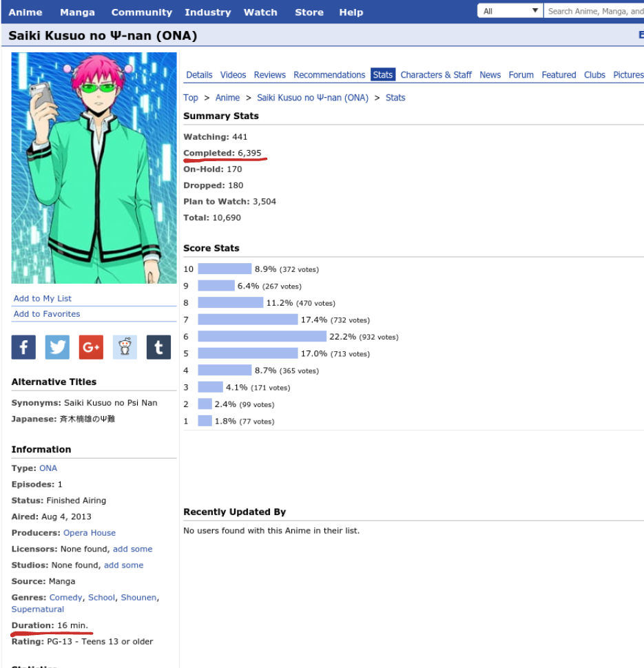Click the Twitter share icon
Viewport: 644px width, 668px height.
click(57, 347)
